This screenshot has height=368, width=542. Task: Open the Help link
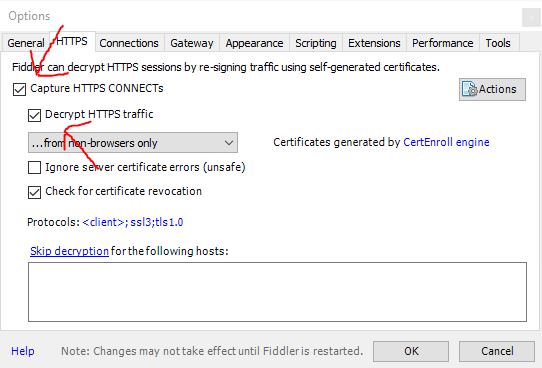(23, 351)
